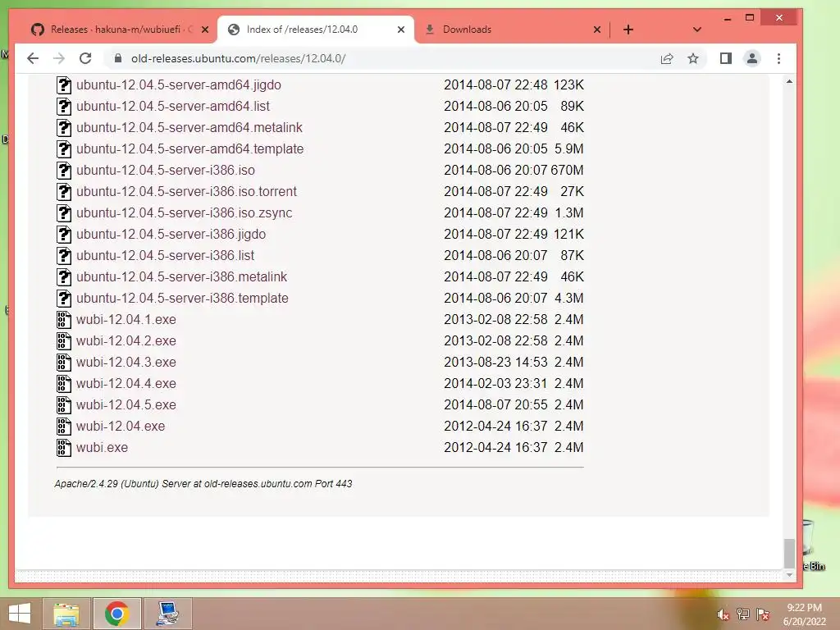Click the binary icon beside wubi-12.04.3.exe

pyautogui.click(x=64, y=362)
